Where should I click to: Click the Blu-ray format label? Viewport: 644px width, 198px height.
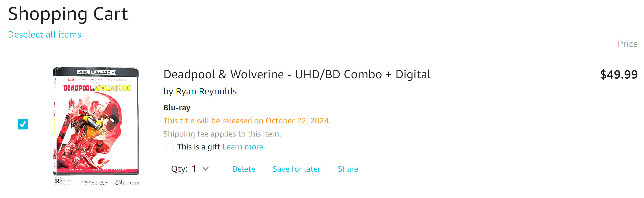(x=177, y=108)
